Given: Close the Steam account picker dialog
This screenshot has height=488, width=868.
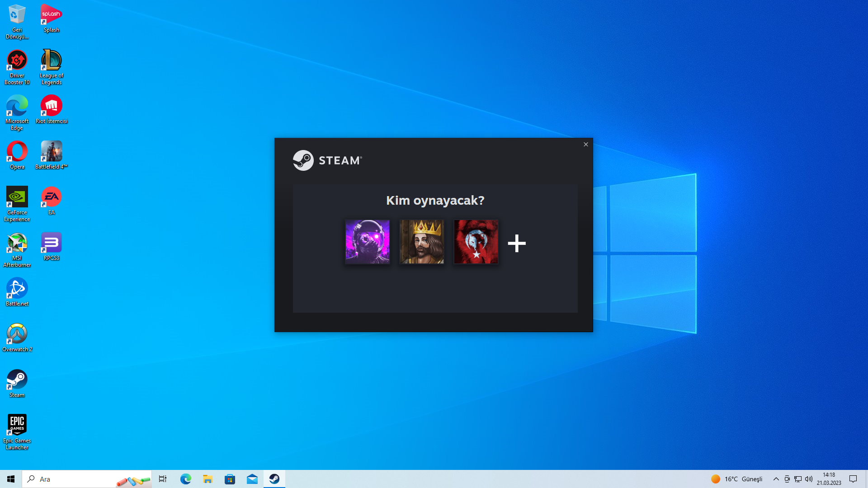Looking at the screenshot, I should [585, 145].
